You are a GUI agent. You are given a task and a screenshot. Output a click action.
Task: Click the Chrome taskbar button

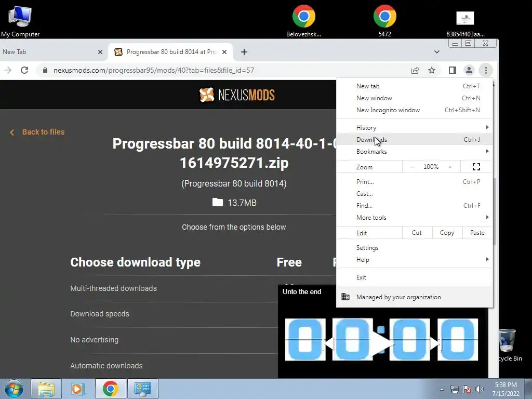[x=110, y=389]
